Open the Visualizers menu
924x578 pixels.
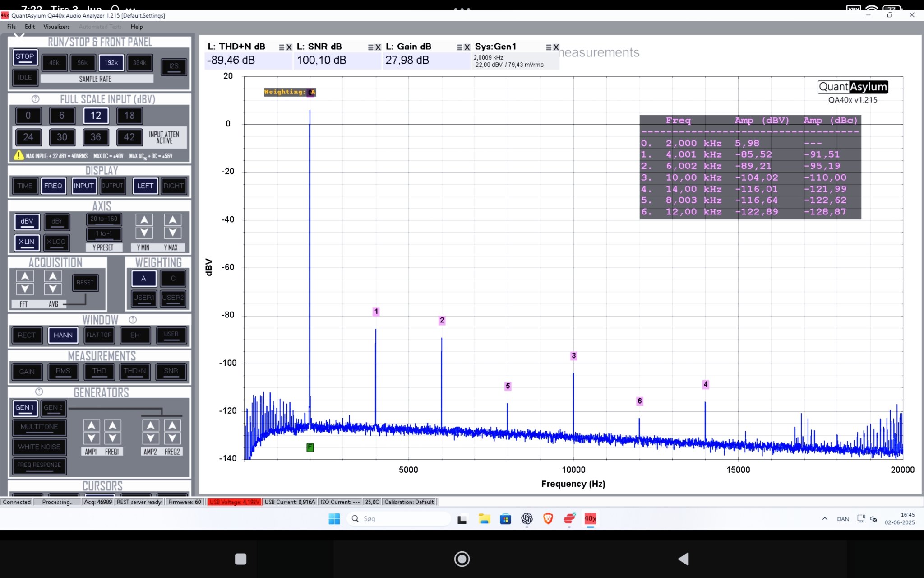click(x=56, y=27)
